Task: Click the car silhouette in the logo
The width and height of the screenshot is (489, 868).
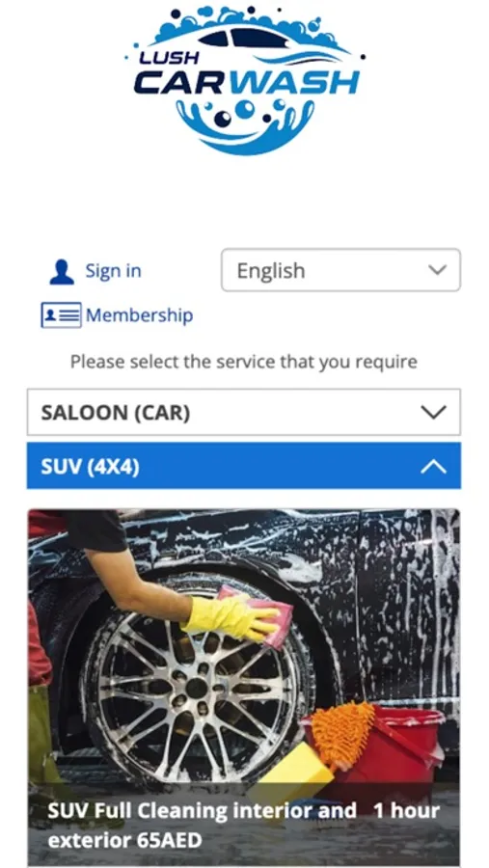Action: click(x=244, y=37)
